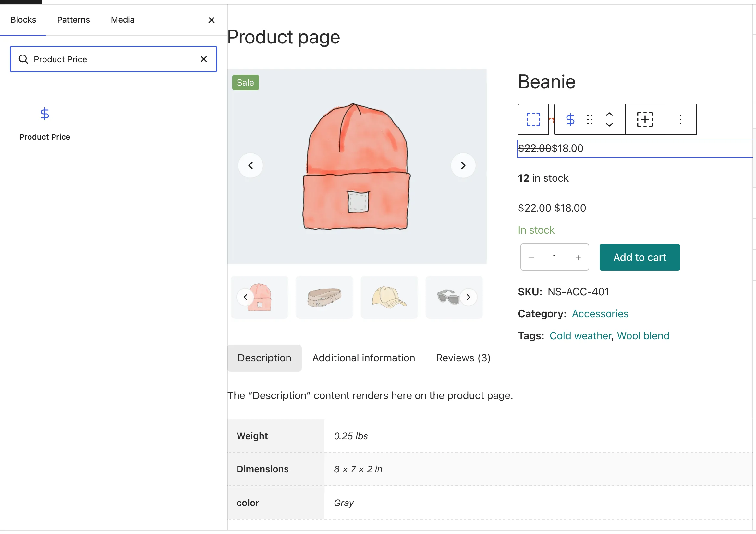Click the quantity input field
756x534 pixels.
click(555, 258)
